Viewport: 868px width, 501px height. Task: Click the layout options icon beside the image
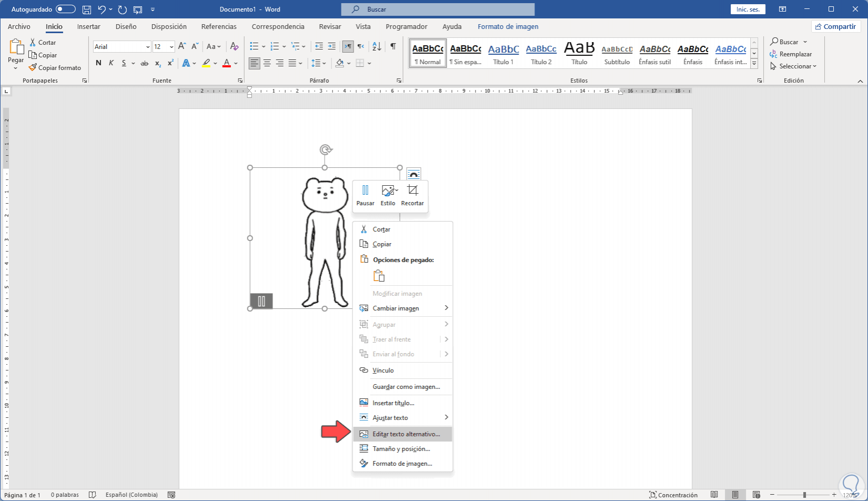coord(414,174)
